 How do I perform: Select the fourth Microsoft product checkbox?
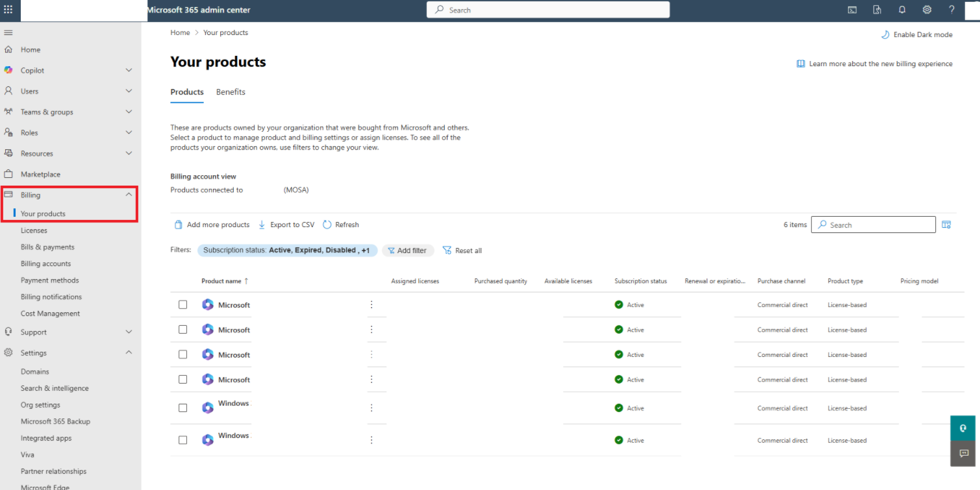[182, 379]
